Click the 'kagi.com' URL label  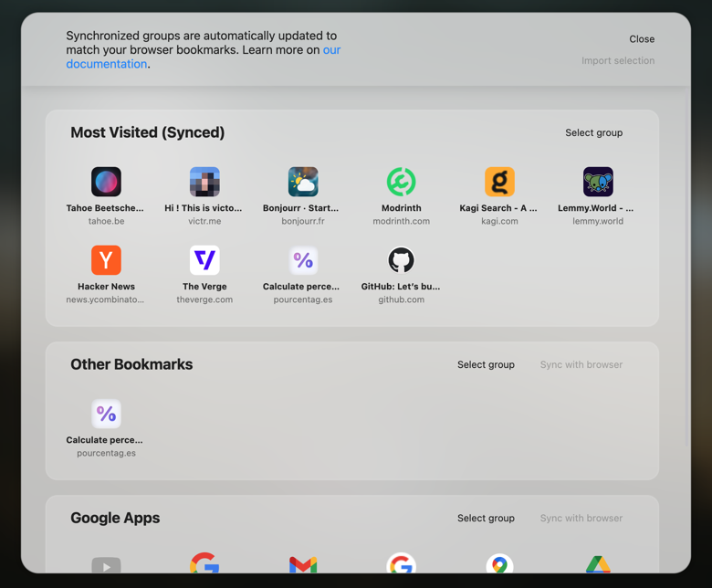tap(499, 221)
